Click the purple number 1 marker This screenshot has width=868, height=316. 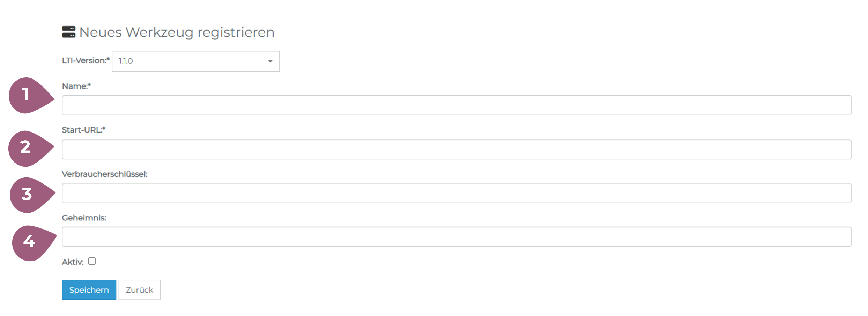pyautogui.click(x=27, y=95)
